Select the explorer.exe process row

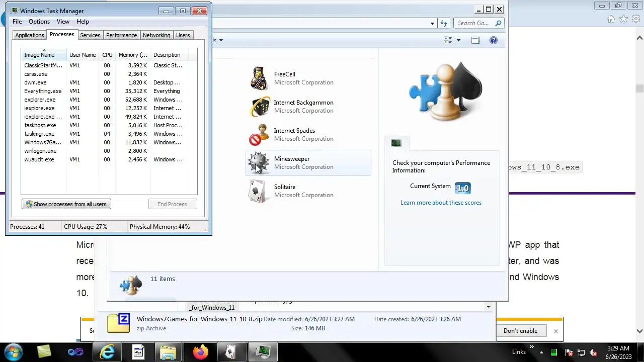pyautogui.click(x=109, y=100)
